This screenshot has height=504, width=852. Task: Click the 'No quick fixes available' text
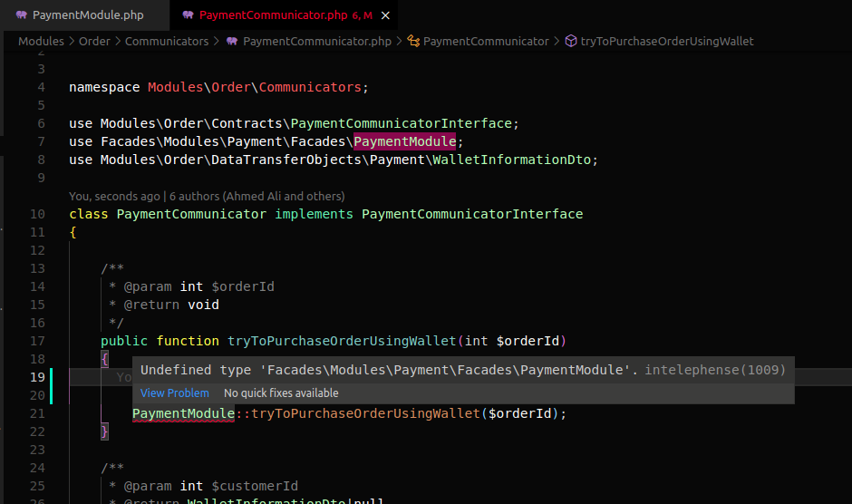[x=281, y=393]
